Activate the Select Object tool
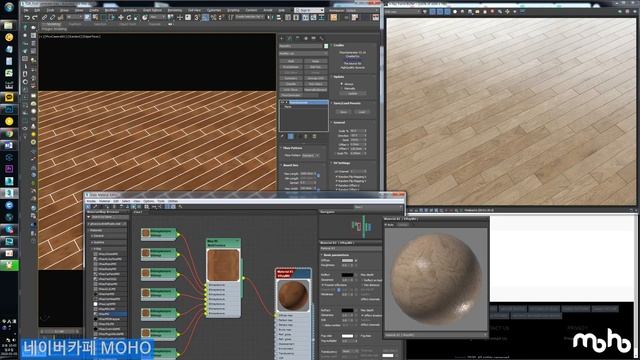Screen dimensions: 640x360 pos(87,18)
